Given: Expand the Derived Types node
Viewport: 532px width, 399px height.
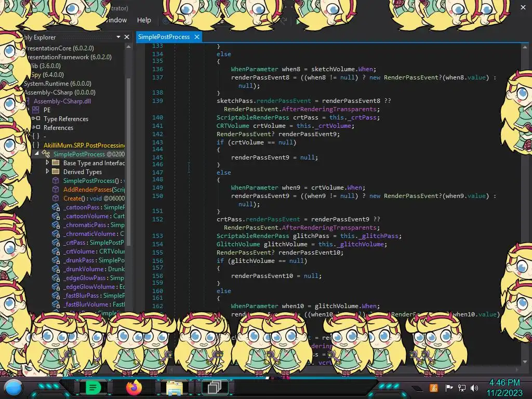Looking at the screenshot, I should click(47, 171).
